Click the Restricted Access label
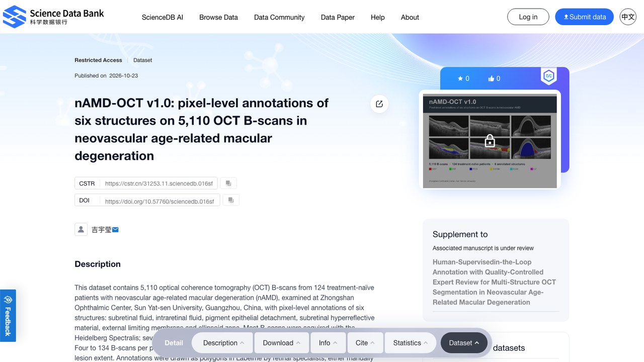Viewport: 644px width, 362px height. [x=98, y=60]
